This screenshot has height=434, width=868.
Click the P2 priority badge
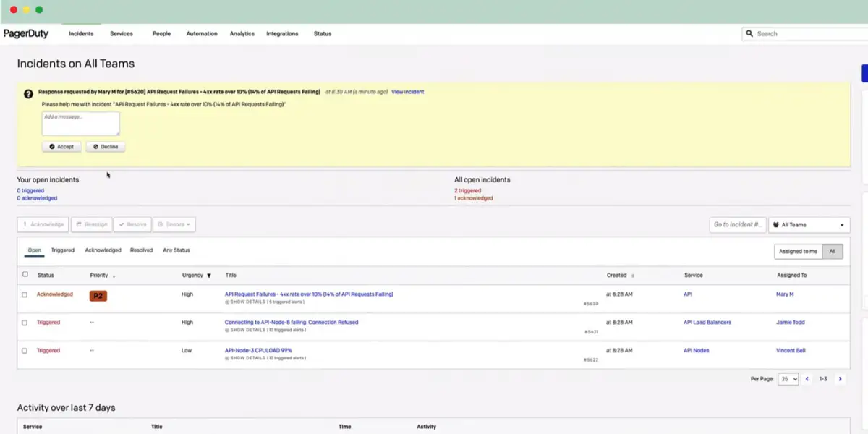(98, 296)
